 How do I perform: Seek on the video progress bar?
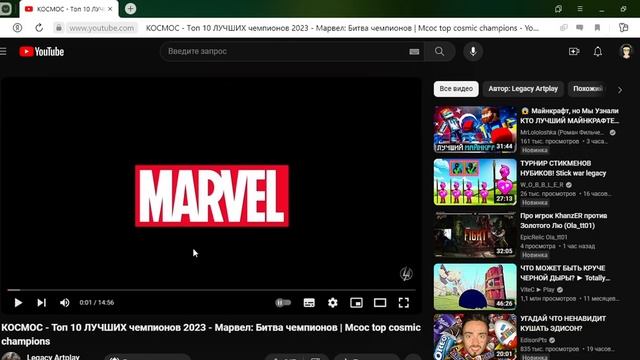tap(211, 290)
